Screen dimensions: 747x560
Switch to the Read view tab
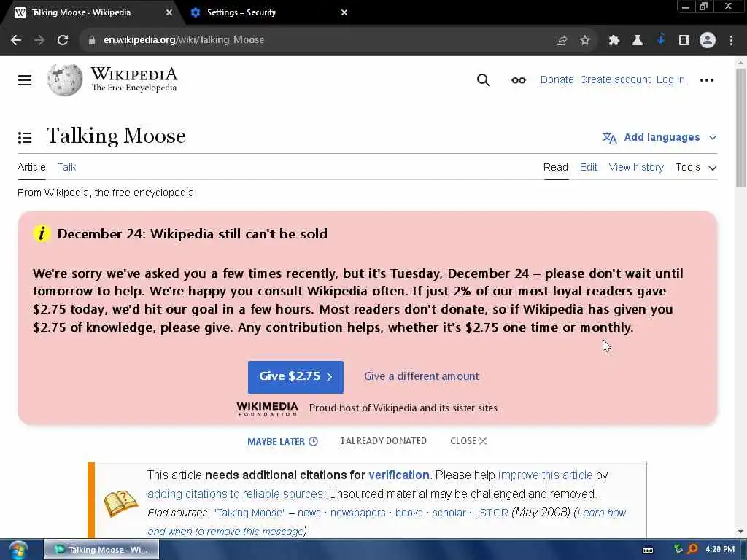[x=555, y=167]
